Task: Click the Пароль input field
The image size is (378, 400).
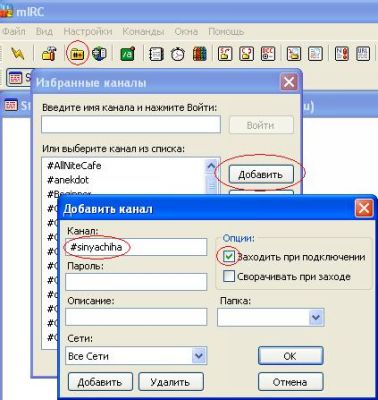Action: (x=136, y=282)
